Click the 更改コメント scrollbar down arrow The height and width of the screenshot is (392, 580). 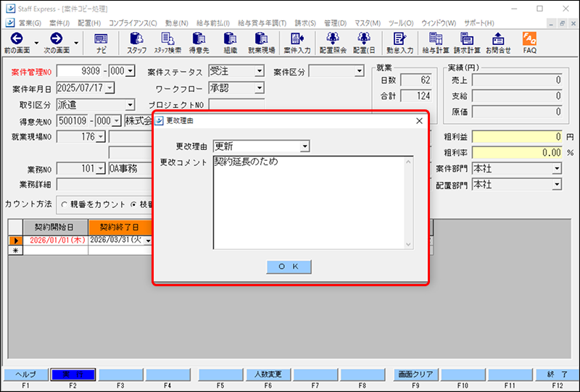[408, 244]
